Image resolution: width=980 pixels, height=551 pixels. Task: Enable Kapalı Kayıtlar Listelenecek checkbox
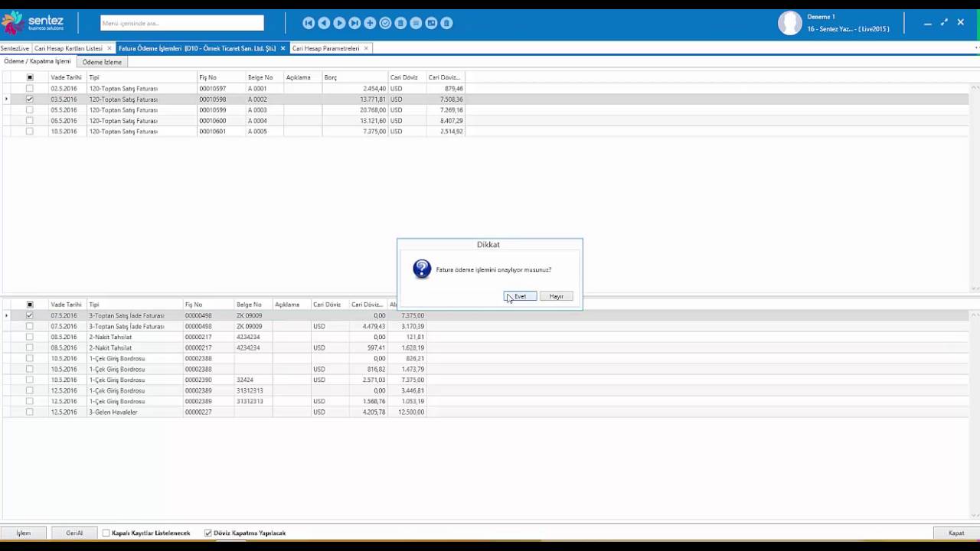106,533
